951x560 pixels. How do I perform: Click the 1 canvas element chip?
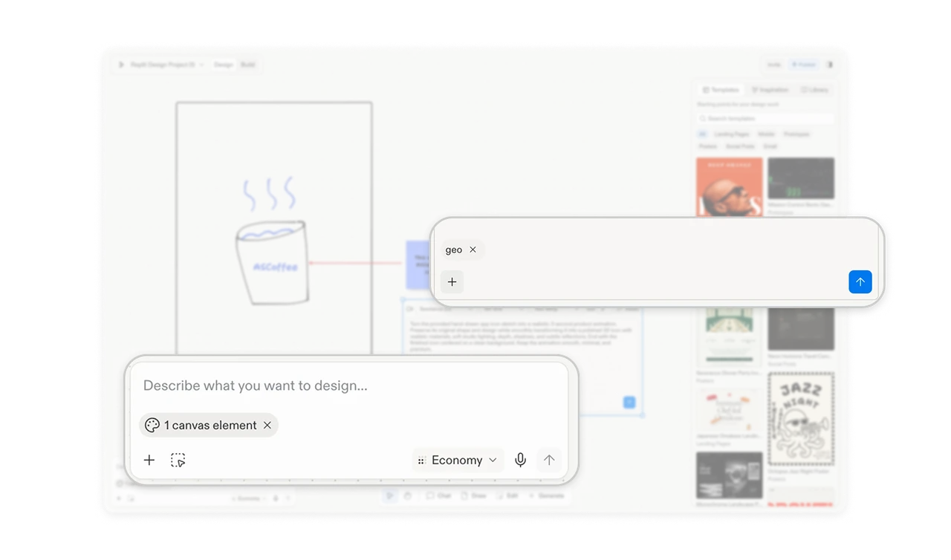tap(209, 425)
